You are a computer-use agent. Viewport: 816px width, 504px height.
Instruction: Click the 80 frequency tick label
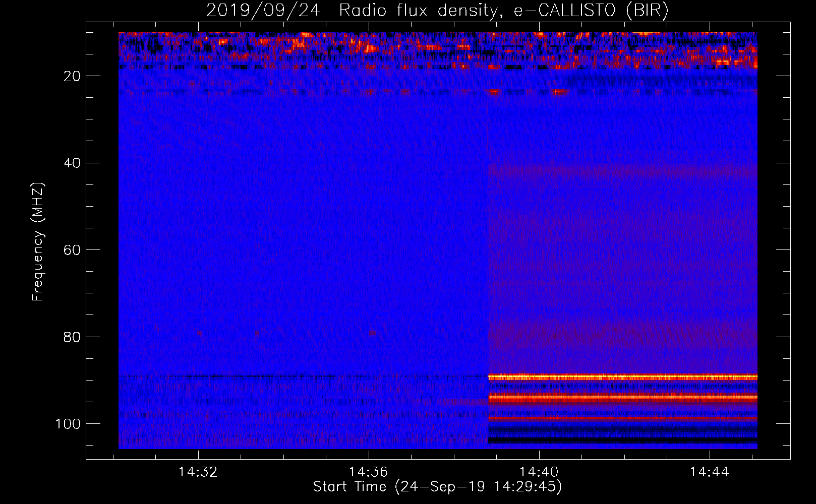(73, 337)
